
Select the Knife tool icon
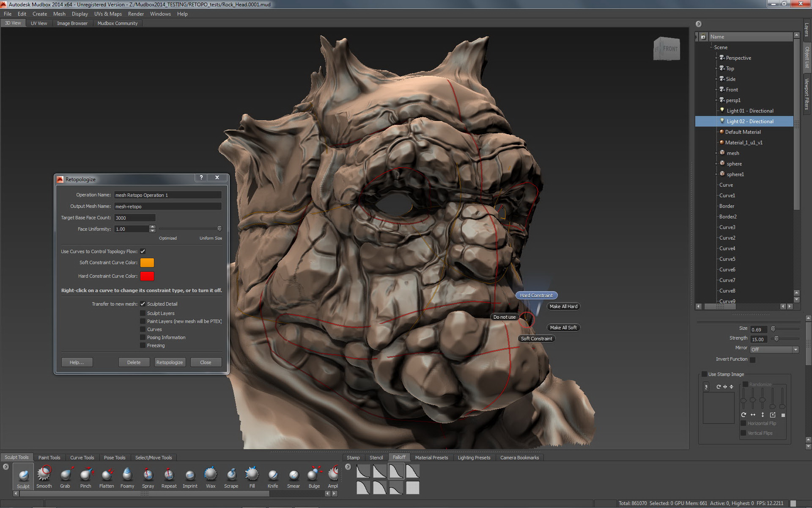pos(273,475)
